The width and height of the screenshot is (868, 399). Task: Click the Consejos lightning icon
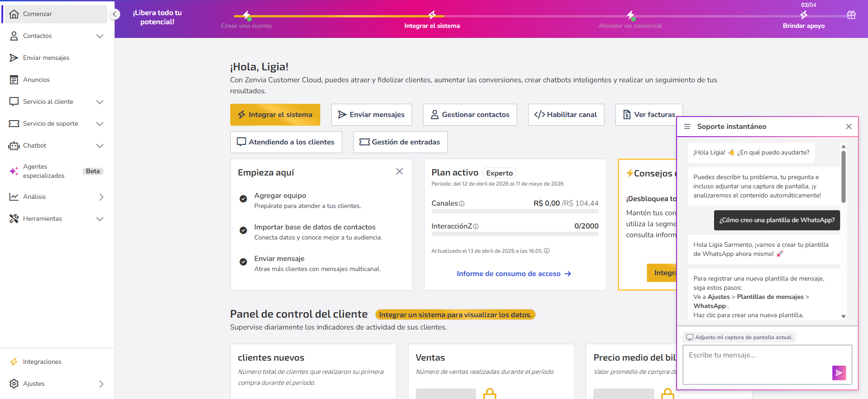point(630,173)
